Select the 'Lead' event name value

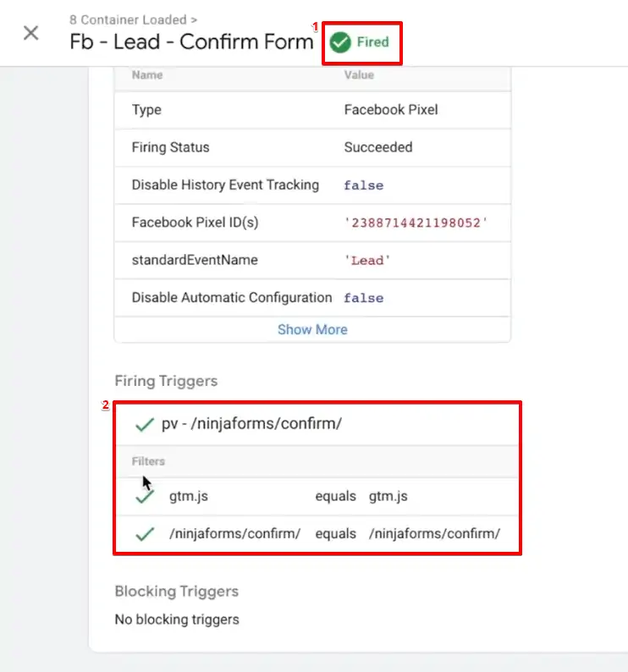(x=367, y=261)
